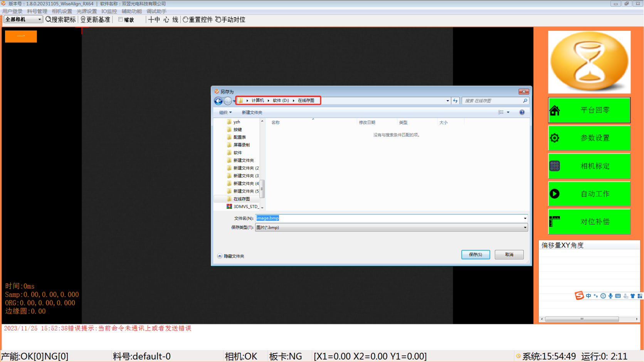Click the back arrow in save dialog
Viewport: 644px width, 362px height.
pyautogui.click(x=218, y=101)
